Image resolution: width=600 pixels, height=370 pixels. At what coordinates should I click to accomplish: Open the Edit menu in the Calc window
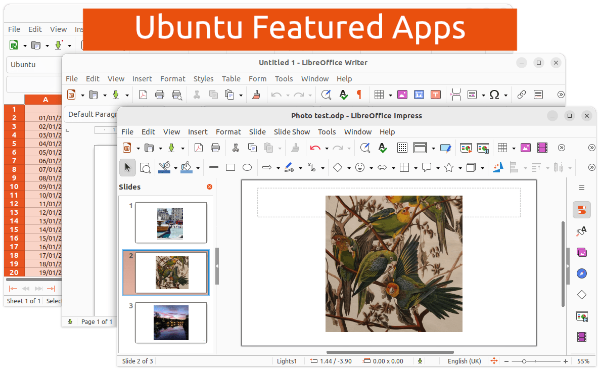pyautogui.click(x=35, y=29)
